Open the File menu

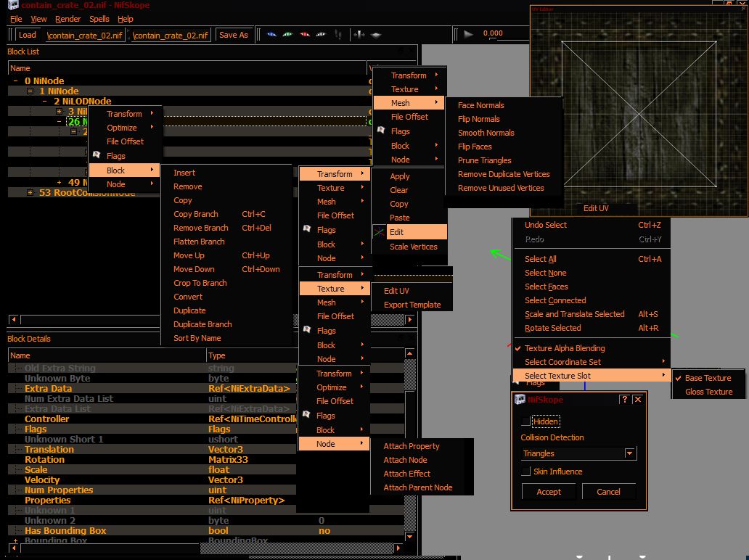click(16, 19)
